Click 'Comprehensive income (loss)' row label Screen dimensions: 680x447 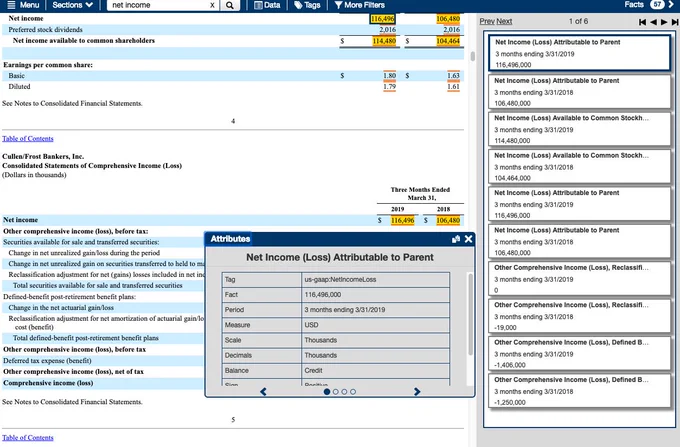pyautogui.click(x=48, y=383)
